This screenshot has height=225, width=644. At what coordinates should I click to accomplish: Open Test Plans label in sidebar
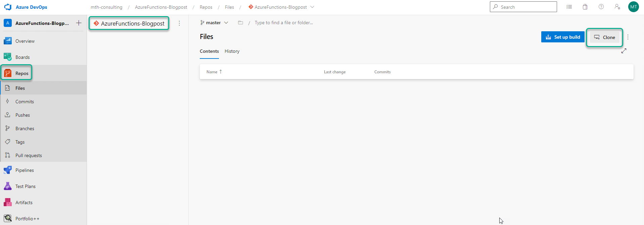click(x=26, y=186)
